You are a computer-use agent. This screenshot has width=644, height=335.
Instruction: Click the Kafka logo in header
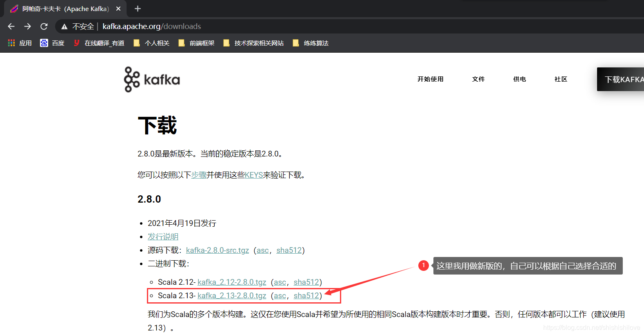click(152, 79)
